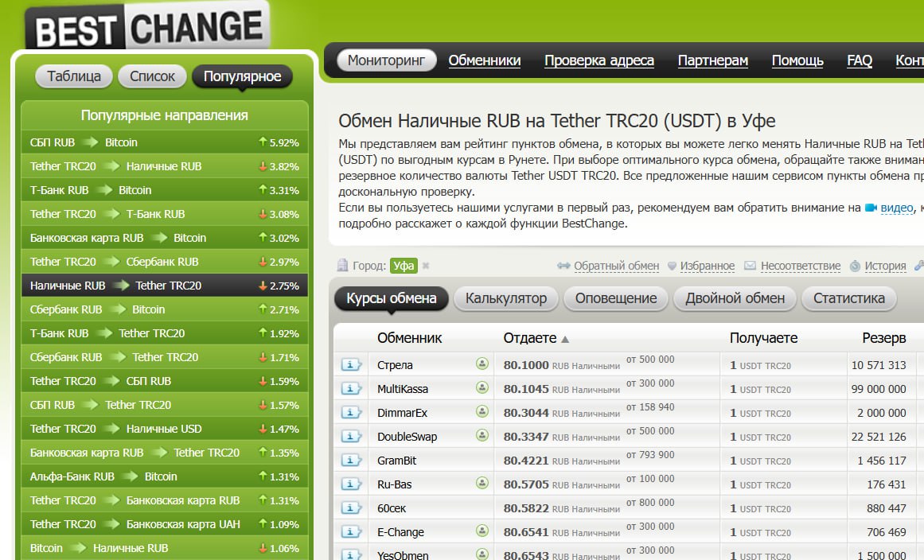
Task: Sort table by the Отдаете column arrow
Action: [565, 339]
